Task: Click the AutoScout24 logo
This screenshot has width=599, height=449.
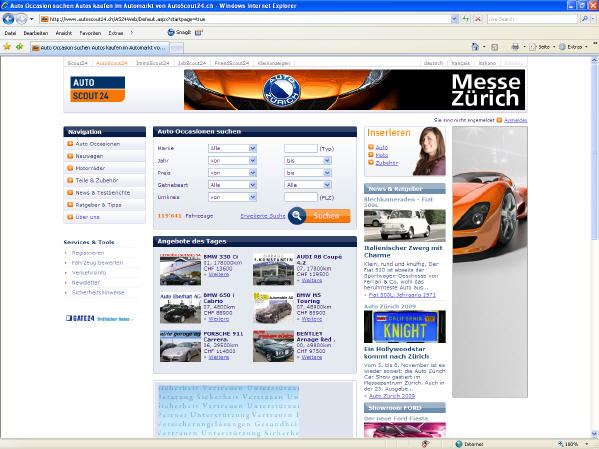Action: (x=97, y=89)
